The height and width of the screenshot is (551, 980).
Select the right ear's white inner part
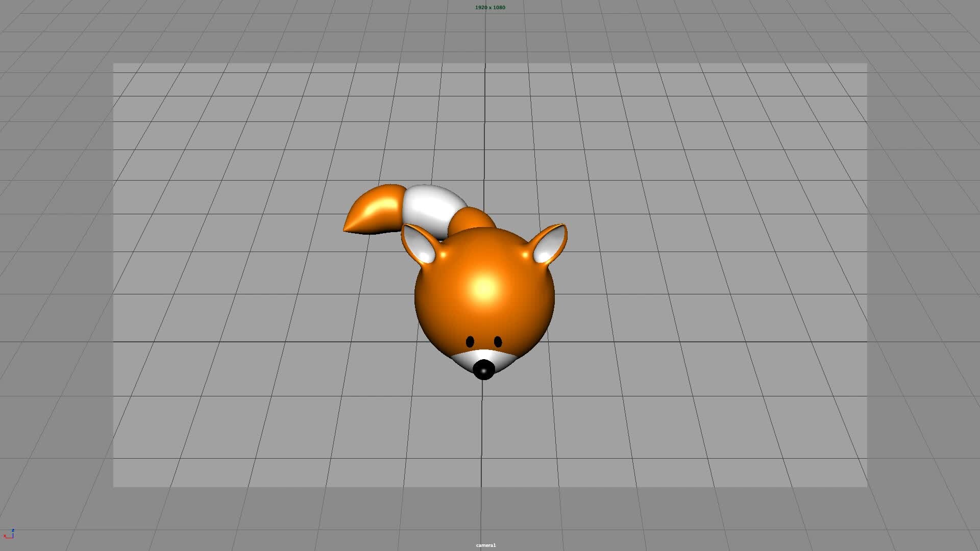(547, 248)
